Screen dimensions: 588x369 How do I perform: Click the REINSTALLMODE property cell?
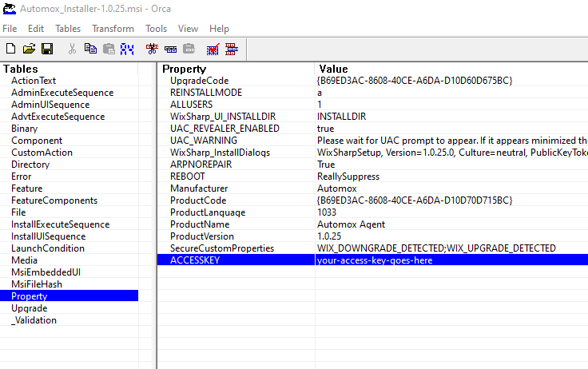coord(206,93)
